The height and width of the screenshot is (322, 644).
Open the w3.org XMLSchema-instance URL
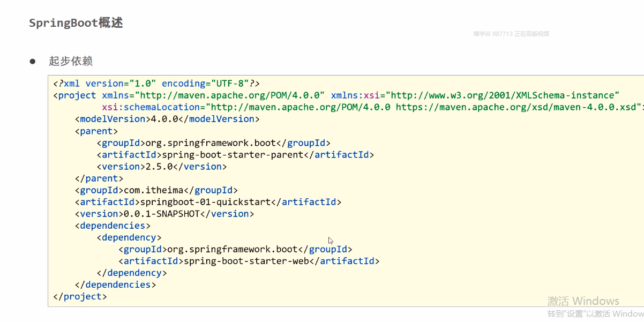tap(503, 95)
